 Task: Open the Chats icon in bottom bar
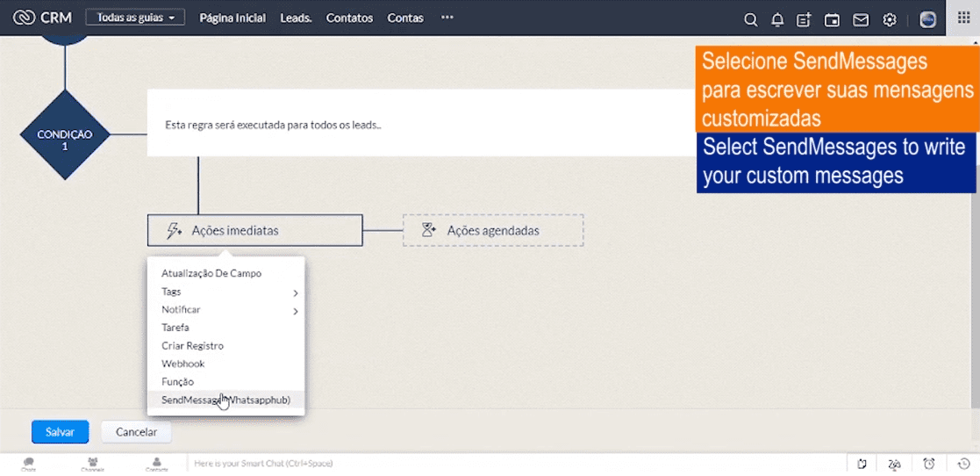click(29, 464)
